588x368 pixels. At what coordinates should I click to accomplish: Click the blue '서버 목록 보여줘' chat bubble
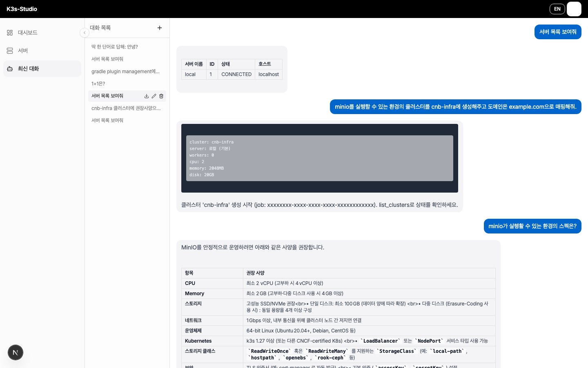(558, 32)
